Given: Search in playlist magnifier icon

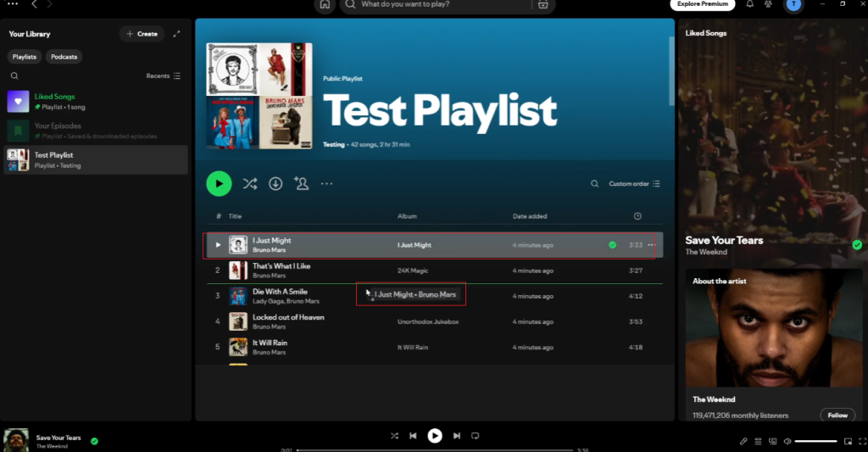Looking at the screenshot, I should [x=594, y=184].
